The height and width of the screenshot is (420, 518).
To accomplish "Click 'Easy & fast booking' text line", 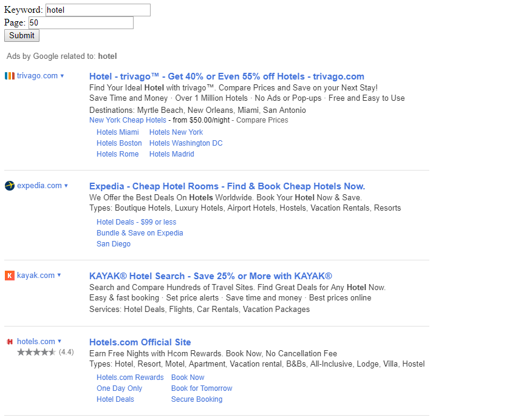I will point(230,298).
